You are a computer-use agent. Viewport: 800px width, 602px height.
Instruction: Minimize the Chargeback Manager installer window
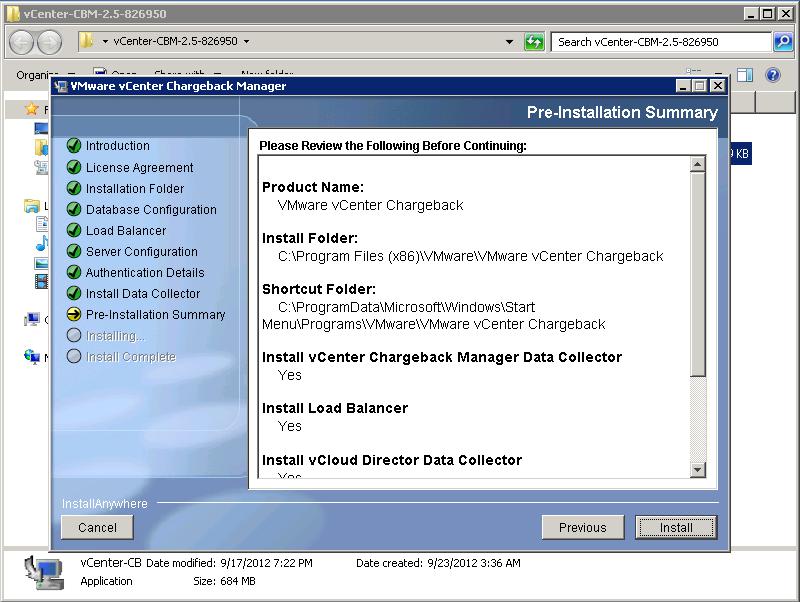point(683,86)
